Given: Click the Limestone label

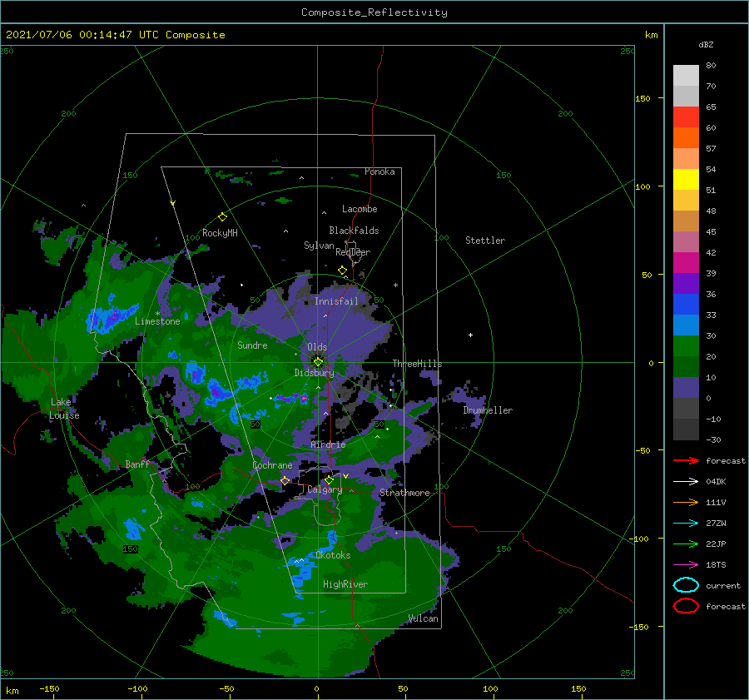Looking at the screenshot, I should (157, 321).
